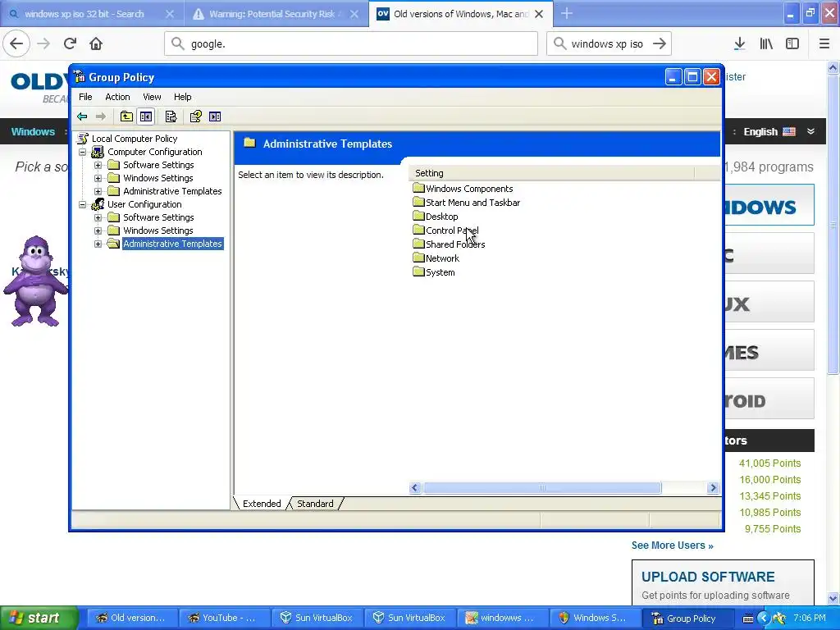This screenshot has width=840, height=630.
Task: Collapse the Computer Configuration tree node
Action: (x=83, y=152)
